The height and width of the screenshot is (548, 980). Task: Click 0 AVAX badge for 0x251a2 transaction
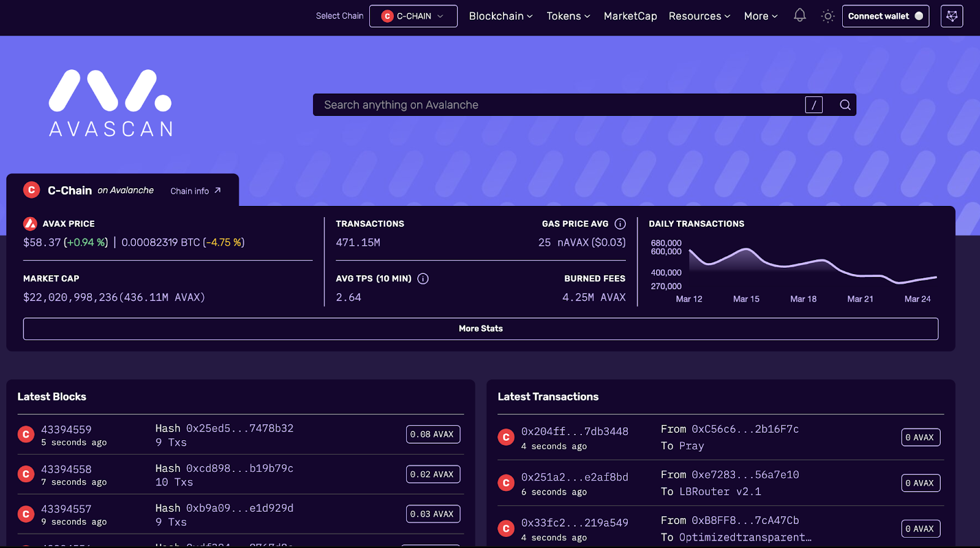coord(920,483)
